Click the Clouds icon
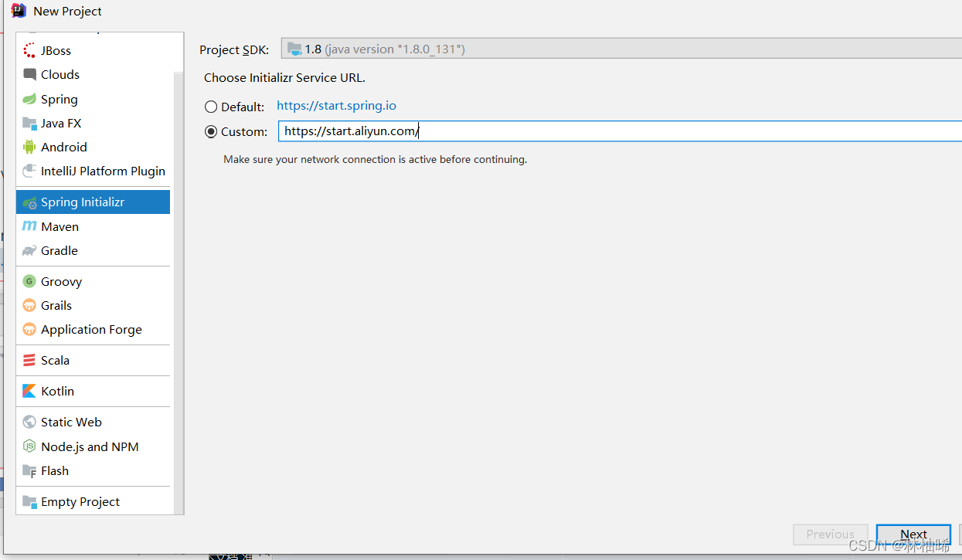 [x=29, y=74]
